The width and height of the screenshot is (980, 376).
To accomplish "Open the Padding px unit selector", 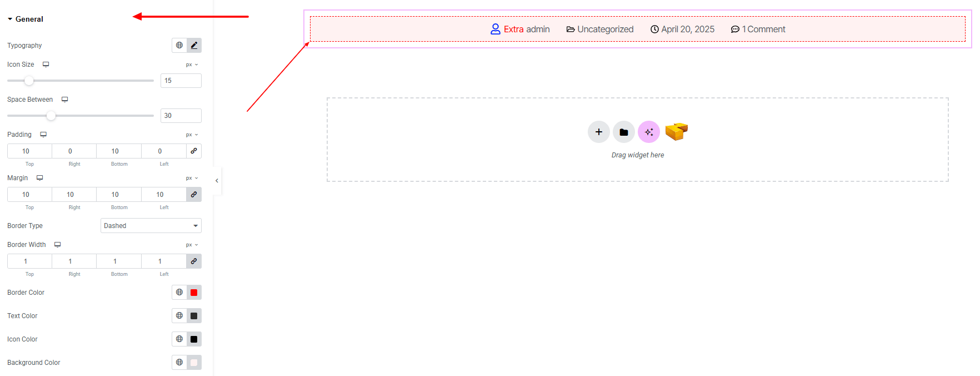I will 192,135.
